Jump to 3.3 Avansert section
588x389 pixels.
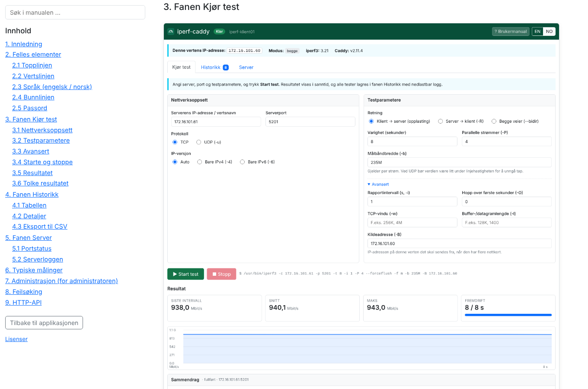pos(31,151)
